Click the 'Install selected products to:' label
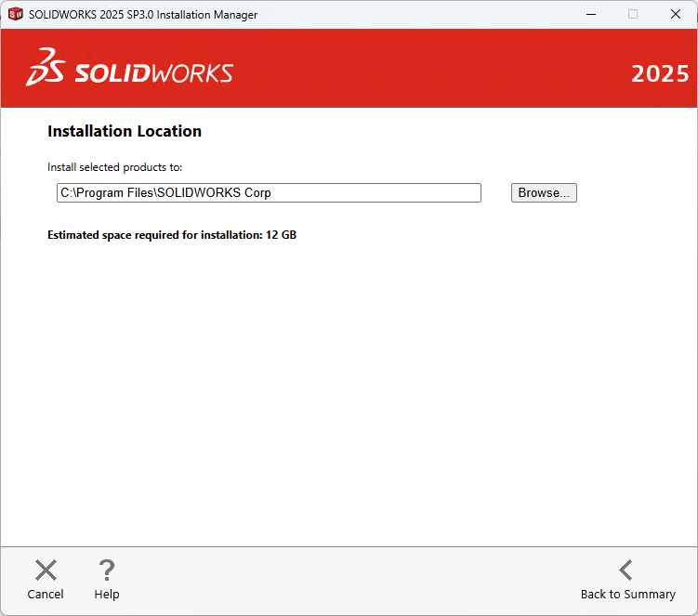This screenshot has height=616, width=698. 115,167
